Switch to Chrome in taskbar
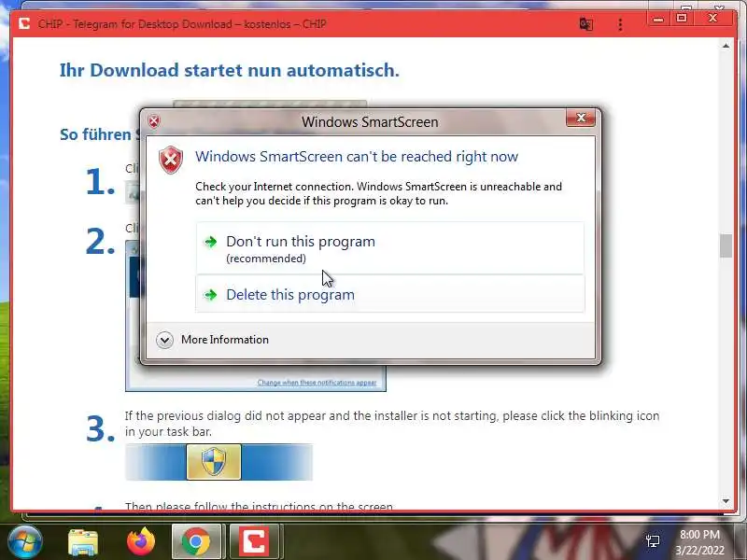This screenshot has height=560, width=747. click(x=196, y=541)
